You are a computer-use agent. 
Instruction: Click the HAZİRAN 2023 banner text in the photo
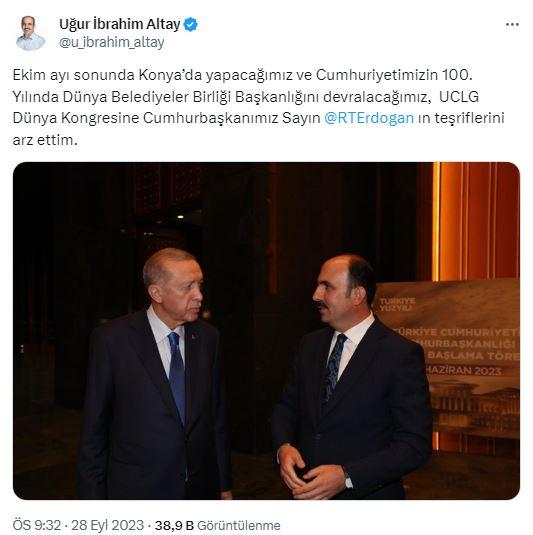click(x=463, y=371)
